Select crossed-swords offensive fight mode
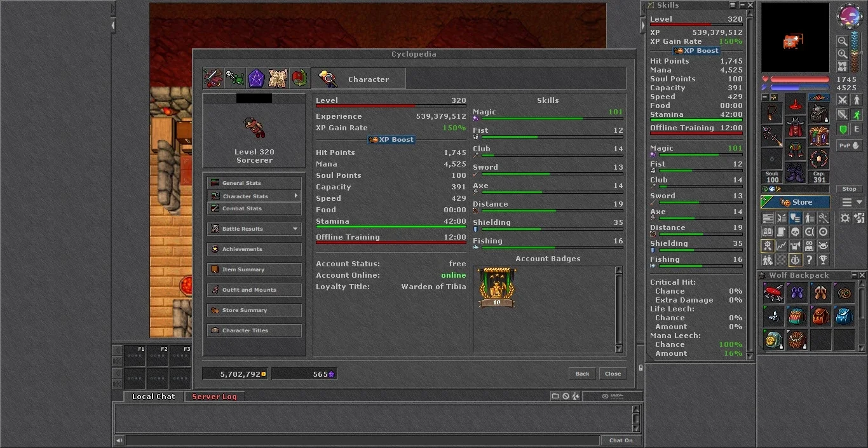Viewport: 868px width, 448px height. 843,100
